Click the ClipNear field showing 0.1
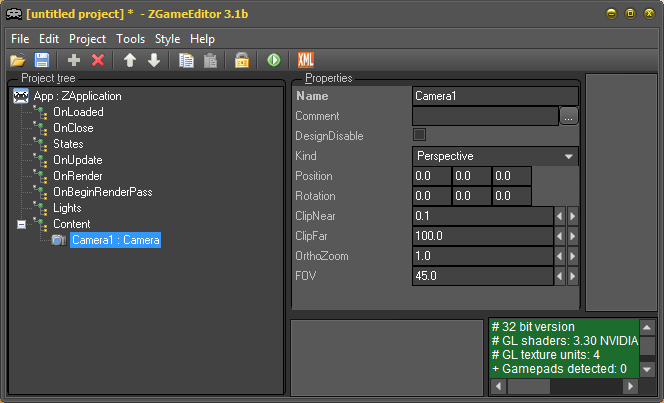 (483, 216)
